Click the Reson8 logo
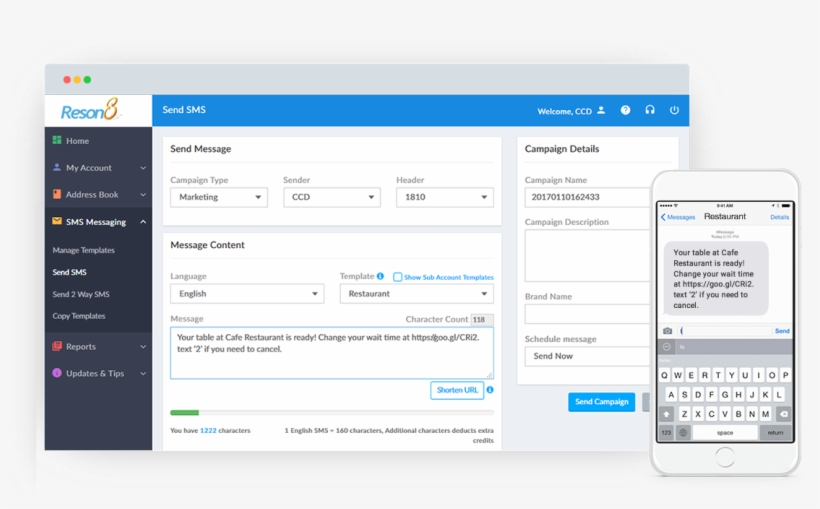 (91, 110)
